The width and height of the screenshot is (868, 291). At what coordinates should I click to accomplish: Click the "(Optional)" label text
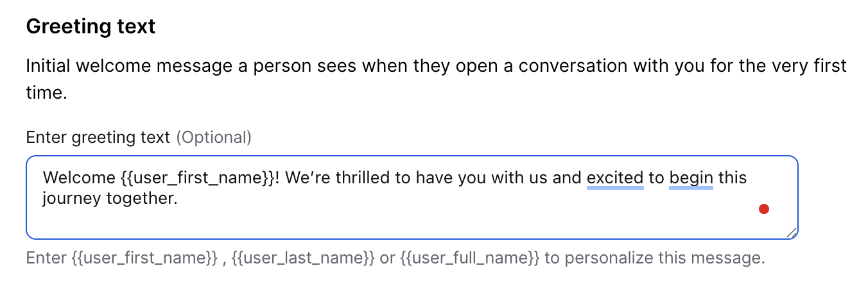coord(214,137)
